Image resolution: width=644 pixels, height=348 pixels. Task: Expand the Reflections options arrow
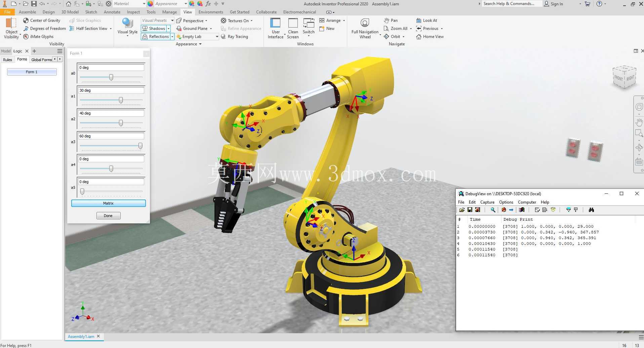(172, 37)
